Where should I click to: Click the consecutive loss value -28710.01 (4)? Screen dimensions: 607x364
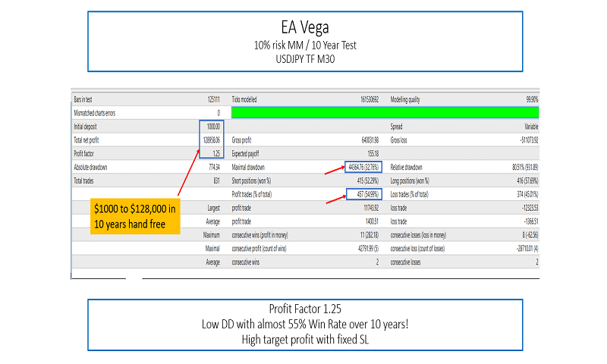[x=527, y=248]
